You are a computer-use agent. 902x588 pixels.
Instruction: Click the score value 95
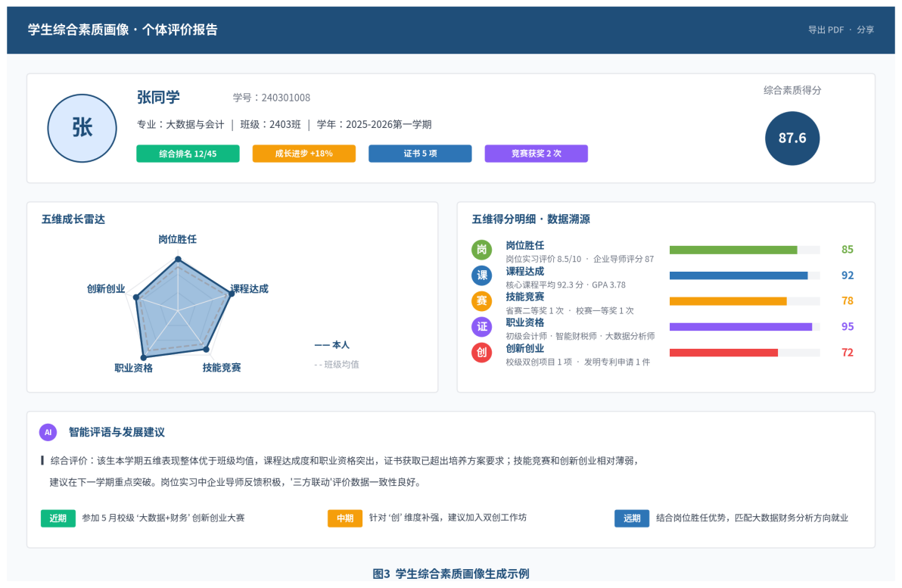[848, 327]
